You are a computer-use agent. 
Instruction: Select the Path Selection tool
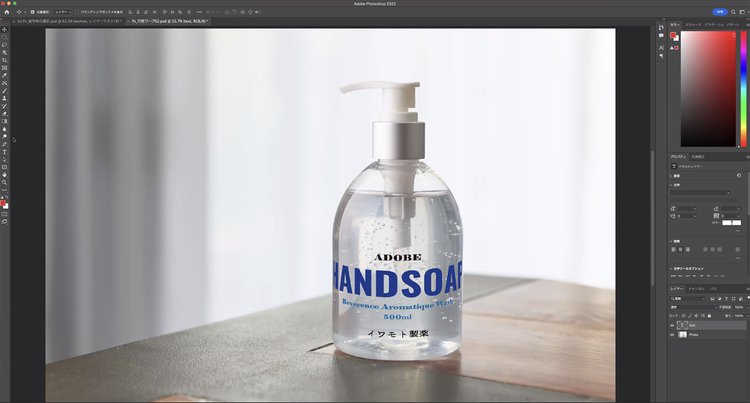(x=5, y=160)
